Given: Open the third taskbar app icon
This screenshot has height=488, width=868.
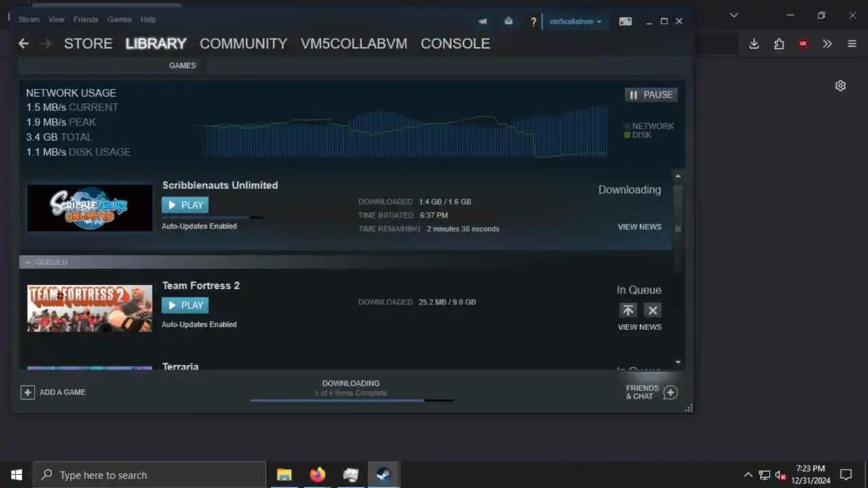Looking at the screenshot, I should (x=351, y=474).
